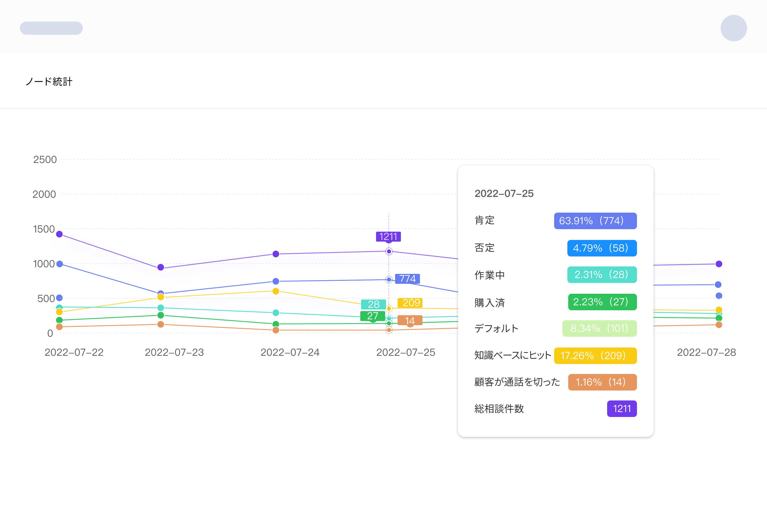Click the yellow data point above 2022-07-23
This screenshot has width=767, height=532.
[160, 297]
